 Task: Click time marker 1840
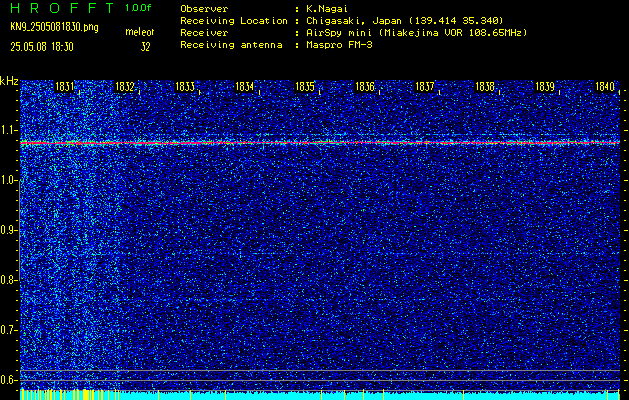coord(605,87)
